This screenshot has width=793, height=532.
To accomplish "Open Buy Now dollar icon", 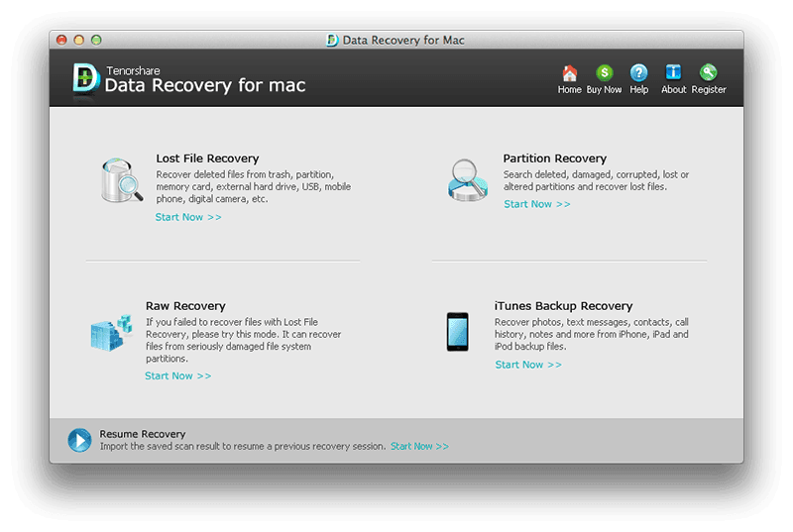I will 605,73.
